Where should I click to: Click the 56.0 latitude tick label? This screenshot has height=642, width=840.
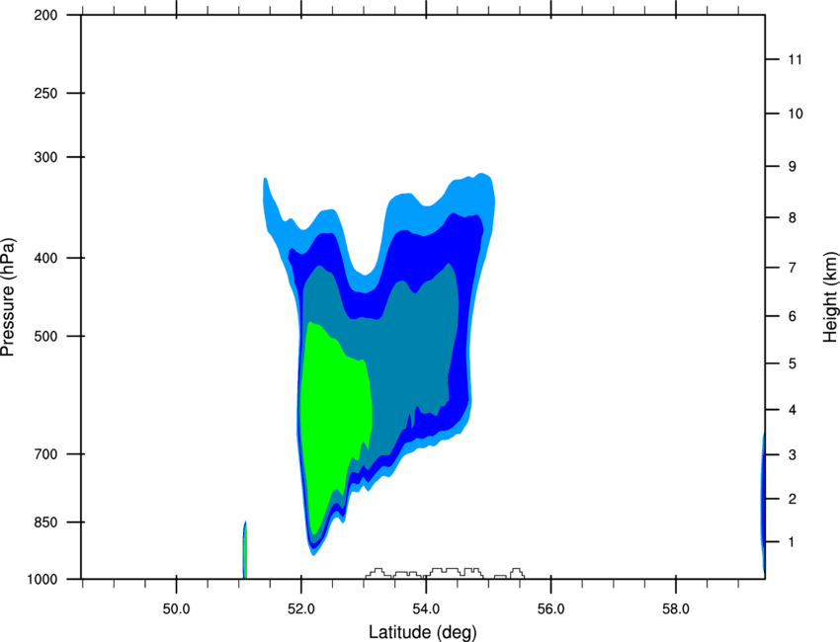(550, 609)
